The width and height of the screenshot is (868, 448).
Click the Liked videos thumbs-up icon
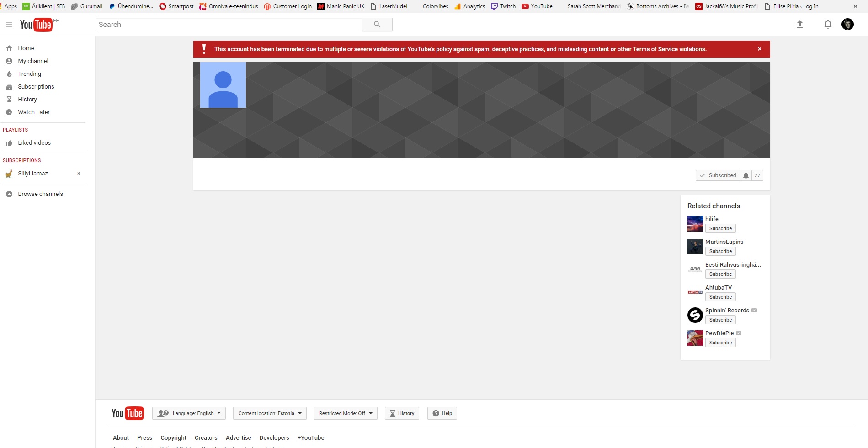click(9, 143)
